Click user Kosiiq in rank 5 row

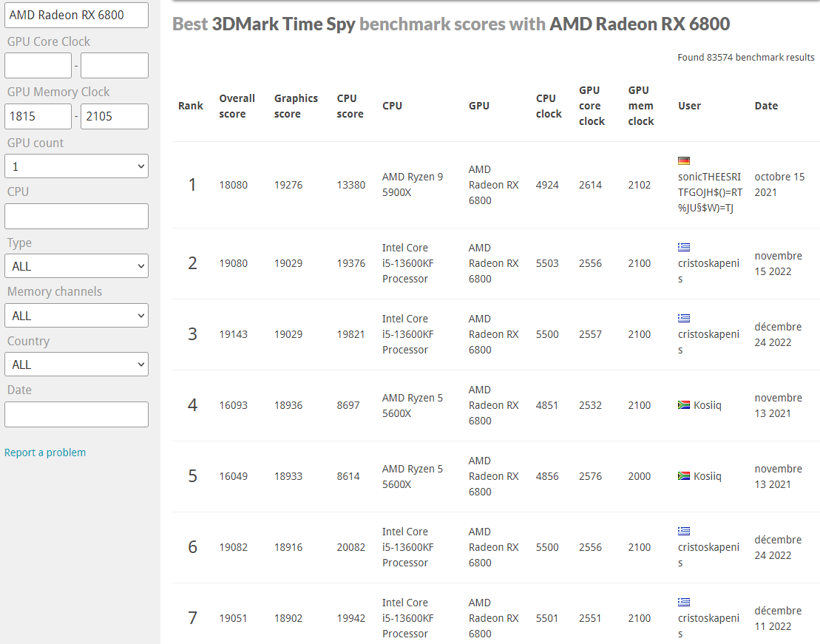pyautogui.click(x=707, y=476)
